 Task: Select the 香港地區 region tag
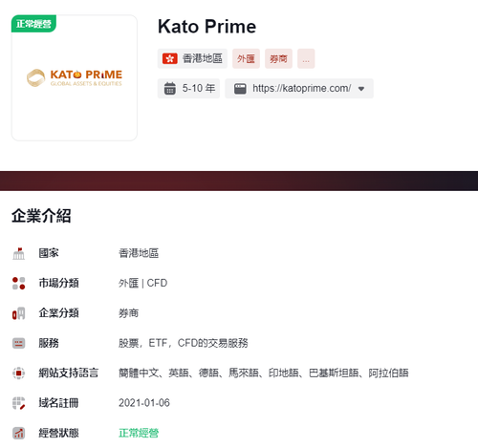click(192, 58)
